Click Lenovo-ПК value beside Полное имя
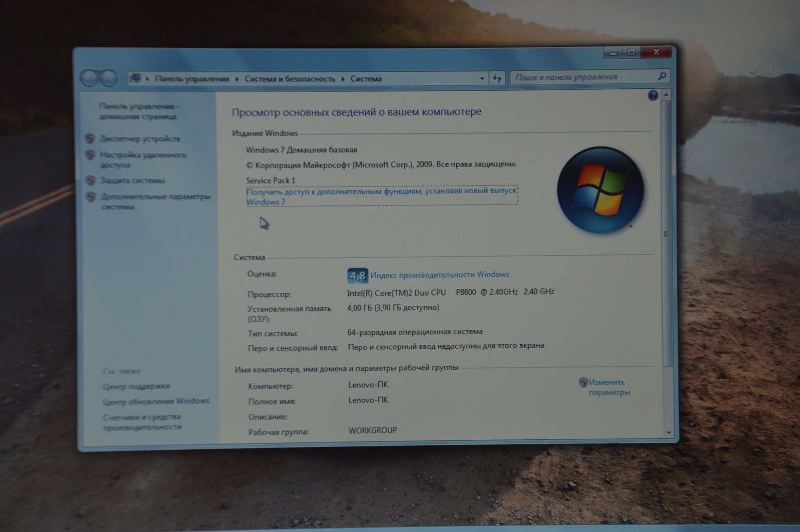Viewport: 800px width, 532px height. click(x=368, y=400)
